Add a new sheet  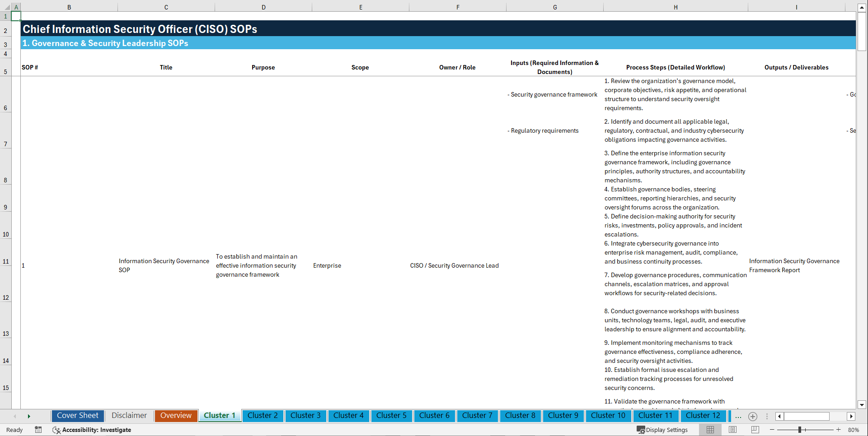[753, 416]
